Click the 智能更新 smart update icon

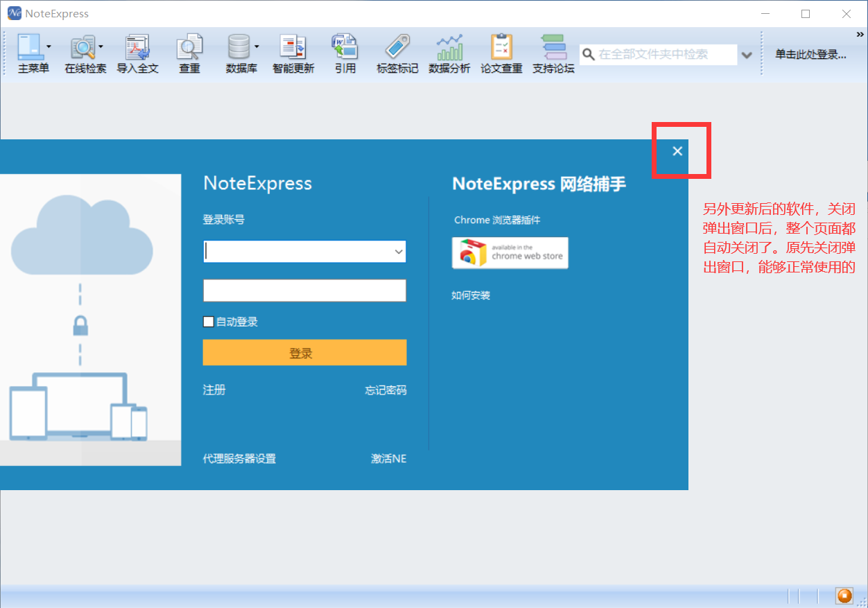pyautogui.click(x=293, y=46)
